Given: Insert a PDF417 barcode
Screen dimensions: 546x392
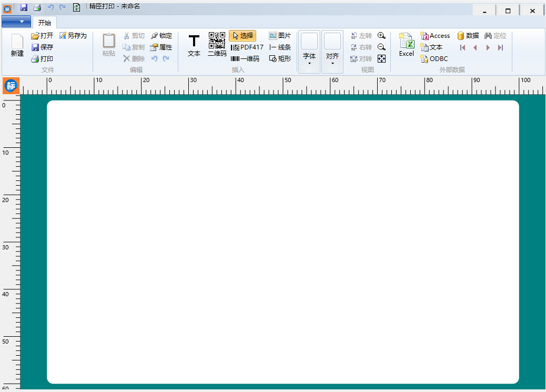Looking at the screenshot, I should point(247,47).
